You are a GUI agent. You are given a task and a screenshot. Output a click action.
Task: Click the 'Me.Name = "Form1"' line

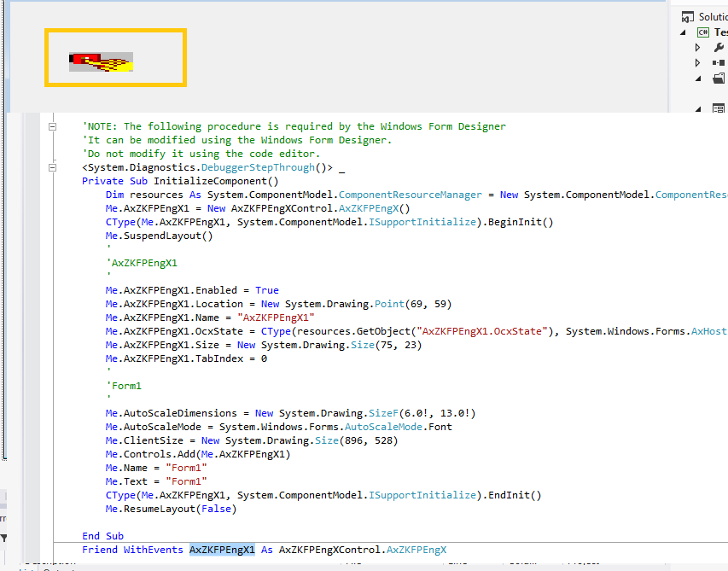click(156, 468)
